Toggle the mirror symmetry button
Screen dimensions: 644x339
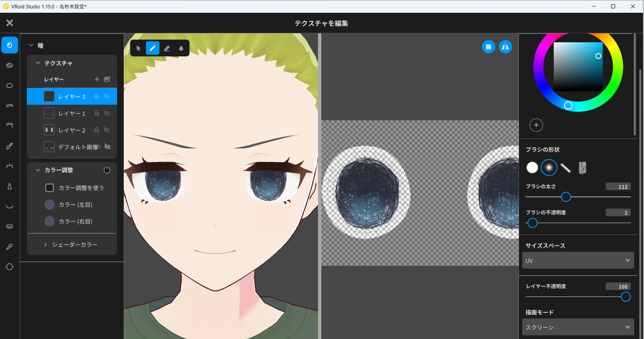point(505,47)
